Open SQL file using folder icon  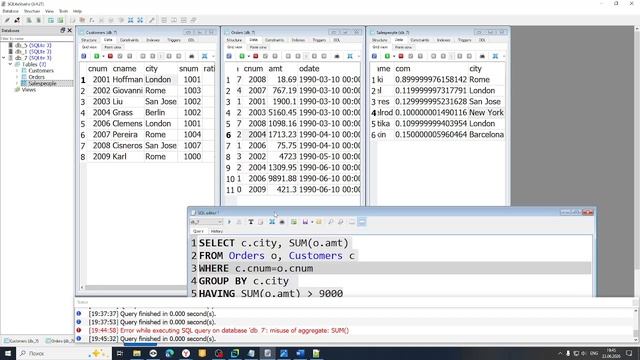pos(319,222)
